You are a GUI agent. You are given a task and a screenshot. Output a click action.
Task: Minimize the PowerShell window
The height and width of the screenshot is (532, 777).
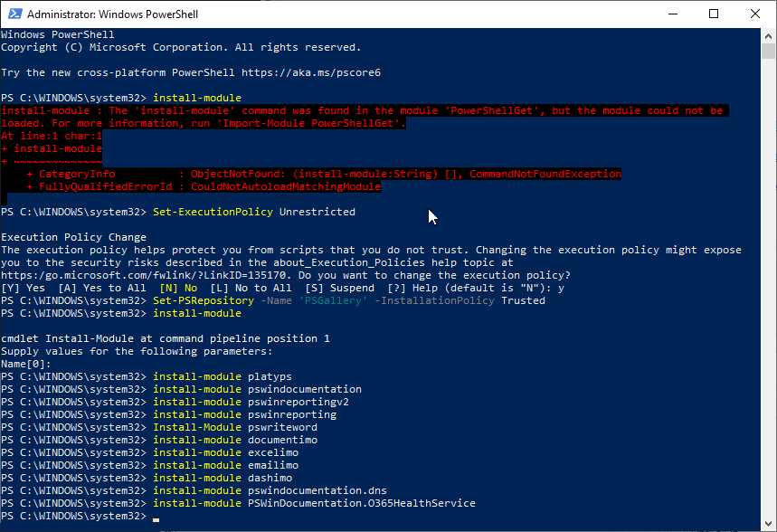coord(674,14)
